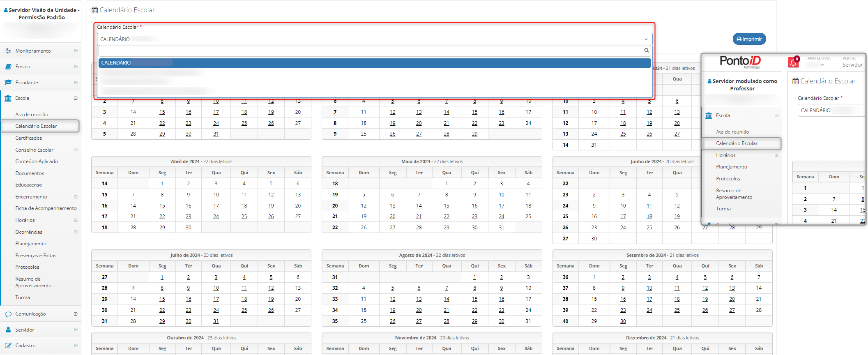The image size is (868, 355).
Task: Collapse the Escola section in main sidebar
Action: [76, 98]
